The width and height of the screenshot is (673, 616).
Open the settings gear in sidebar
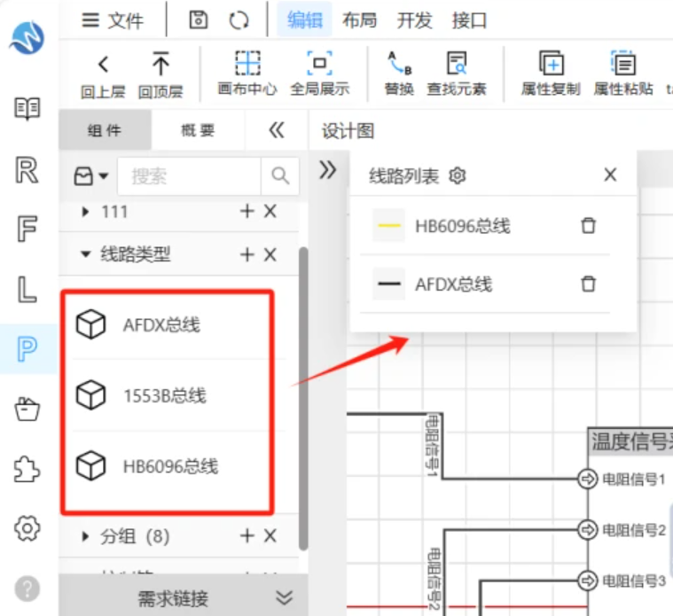(27, 528)
